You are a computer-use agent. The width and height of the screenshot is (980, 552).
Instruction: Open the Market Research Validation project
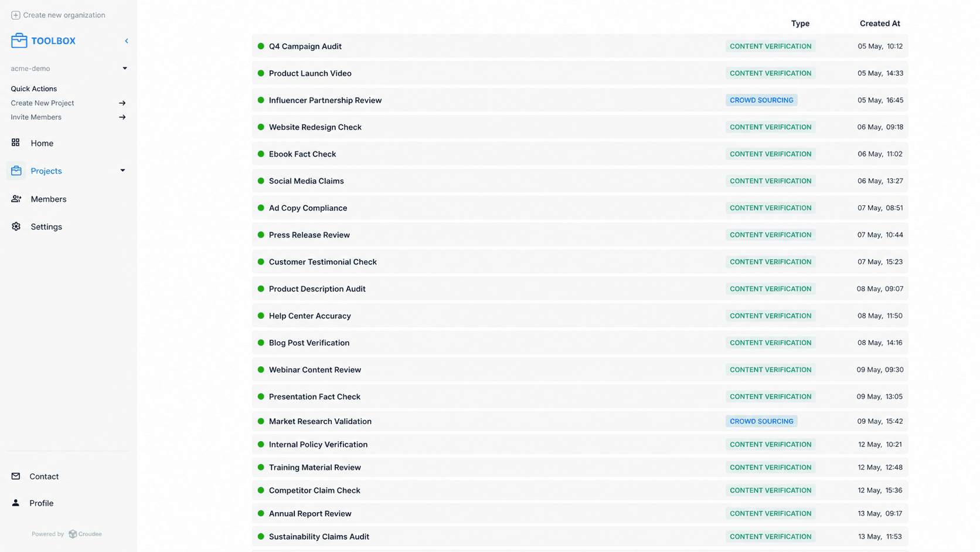tap(580, 422)
